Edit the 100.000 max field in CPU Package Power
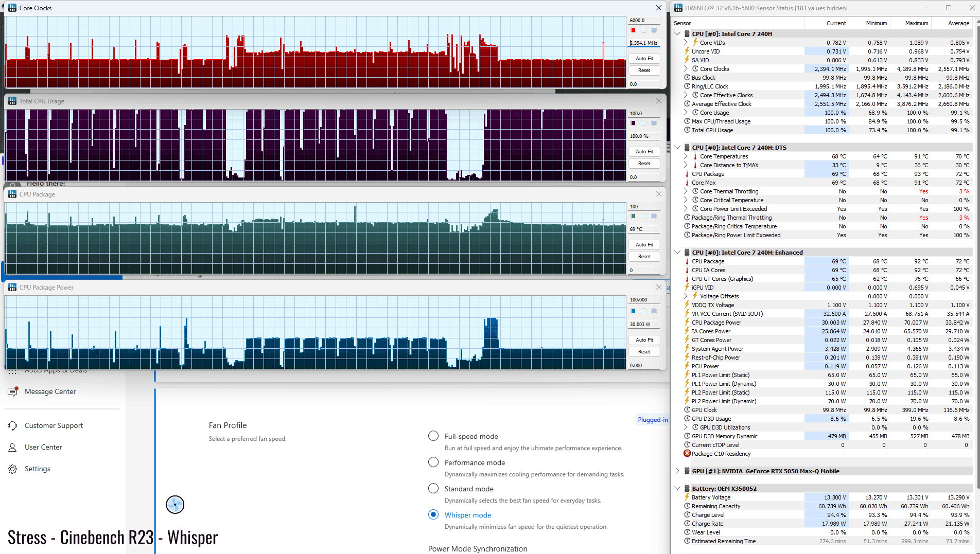980x554 pixels. pyautogui.click(x=644, y=300)
